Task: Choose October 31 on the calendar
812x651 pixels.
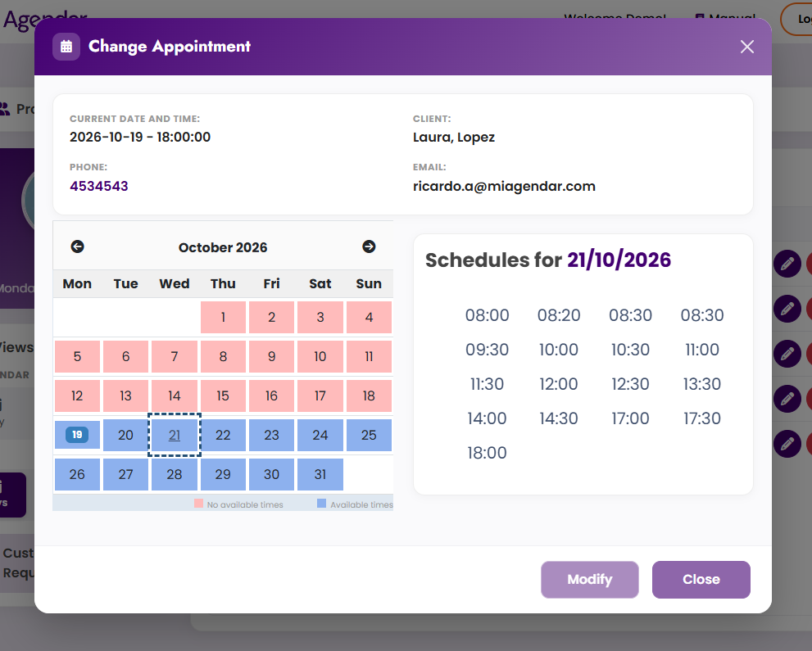Action: click(x=320, y=475)
